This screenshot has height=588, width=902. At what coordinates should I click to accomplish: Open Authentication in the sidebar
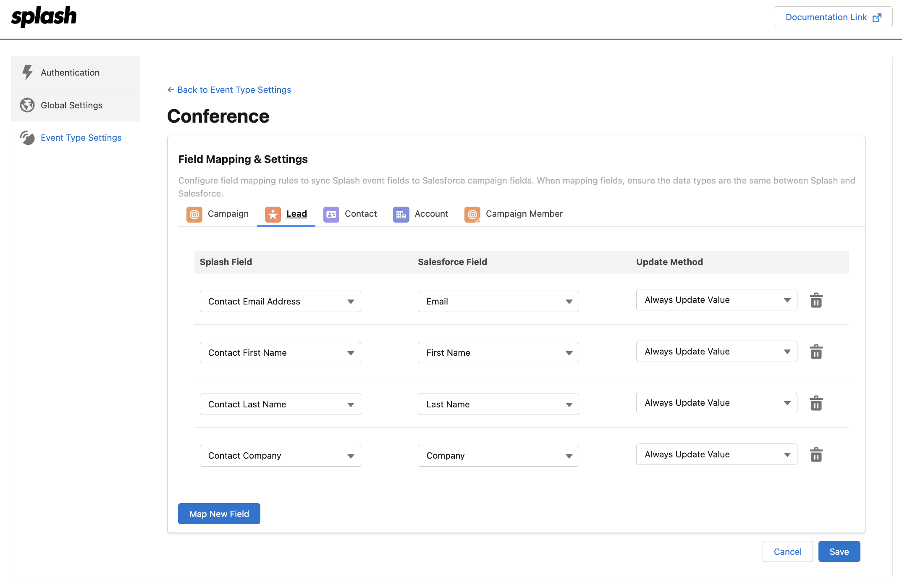click(76, 72)
